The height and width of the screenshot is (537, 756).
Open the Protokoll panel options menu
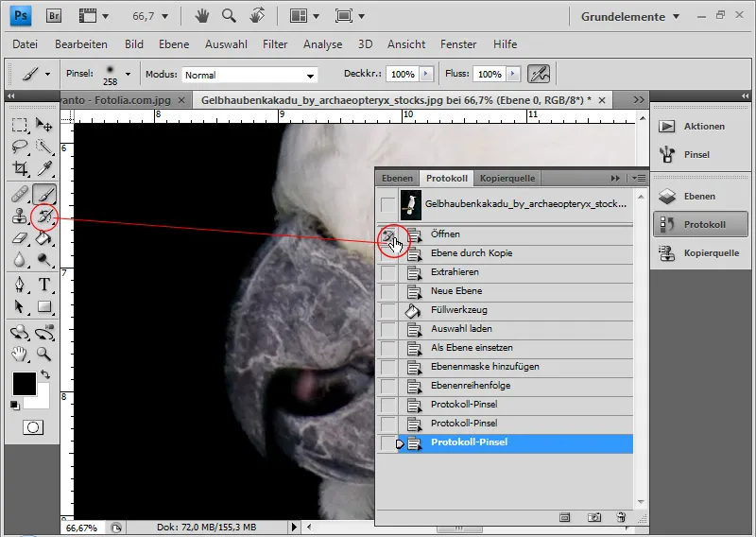point(639,178)
